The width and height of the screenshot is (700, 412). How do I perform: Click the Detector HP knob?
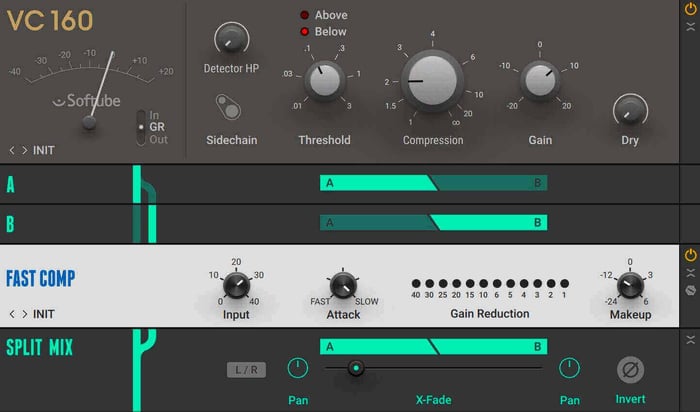pos(231,38)
